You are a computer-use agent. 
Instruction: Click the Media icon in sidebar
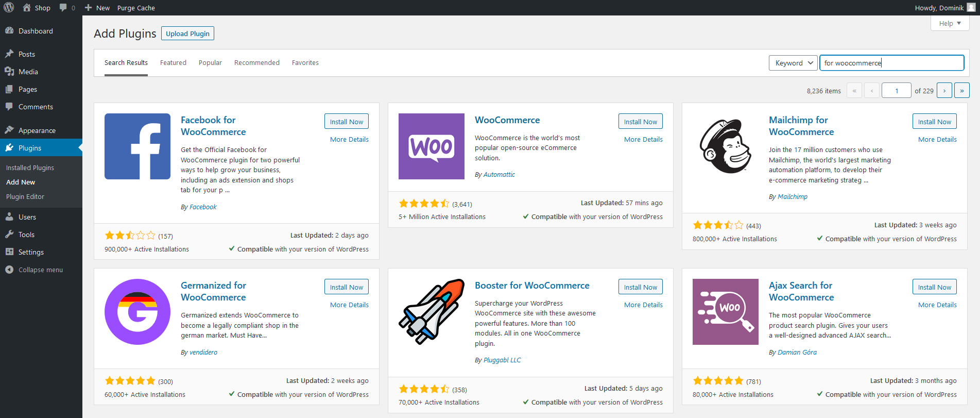[9, 72]
